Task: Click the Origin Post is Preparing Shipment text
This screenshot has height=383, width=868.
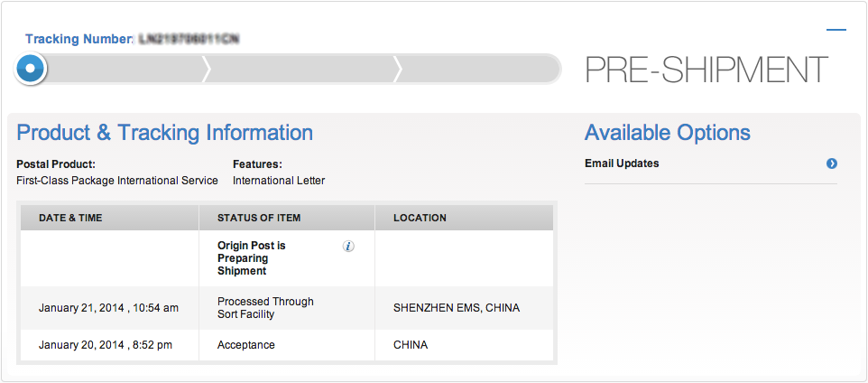Action: point(252,258)
